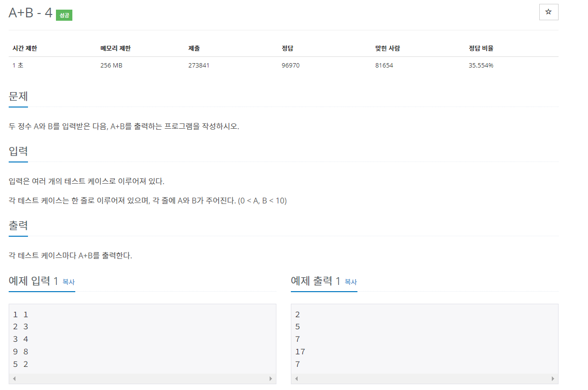Click the problem statement sentence about A+B

click(124, 126)
